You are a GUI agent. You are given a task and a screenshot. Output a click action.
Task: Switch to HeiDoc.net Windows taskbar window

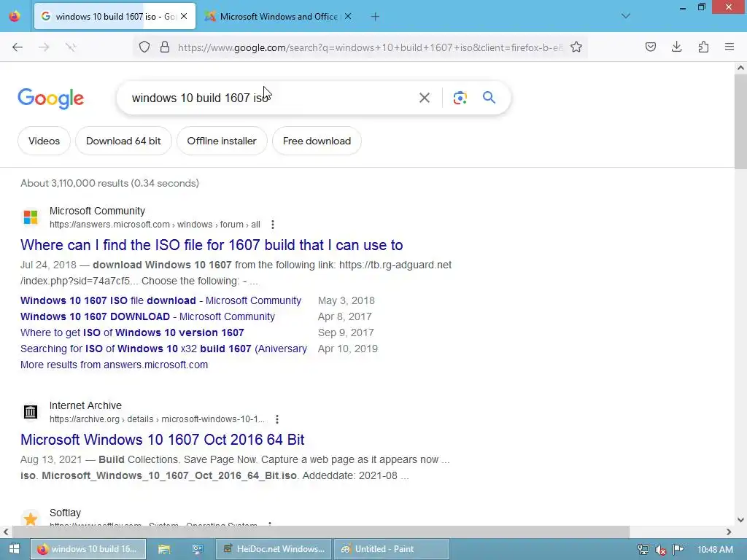[274, 549]
